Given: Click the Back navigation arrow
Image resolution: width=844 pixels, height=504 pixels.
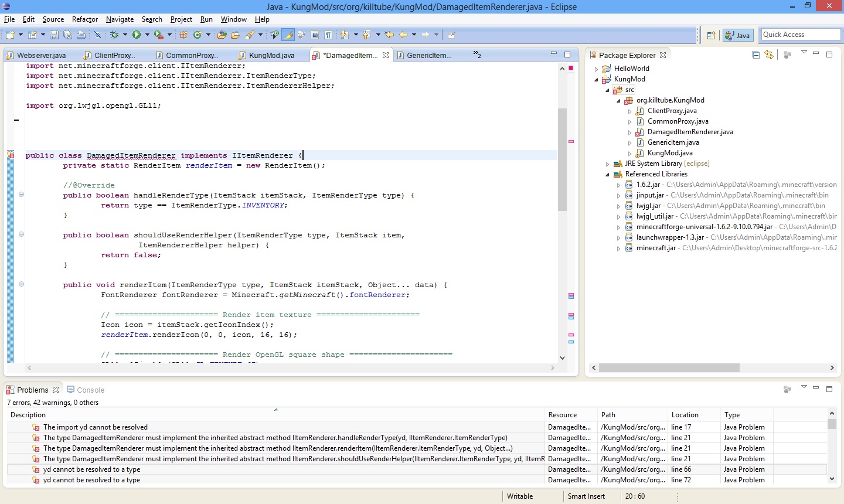Looking at the screenshot, I should click(403, 35).
